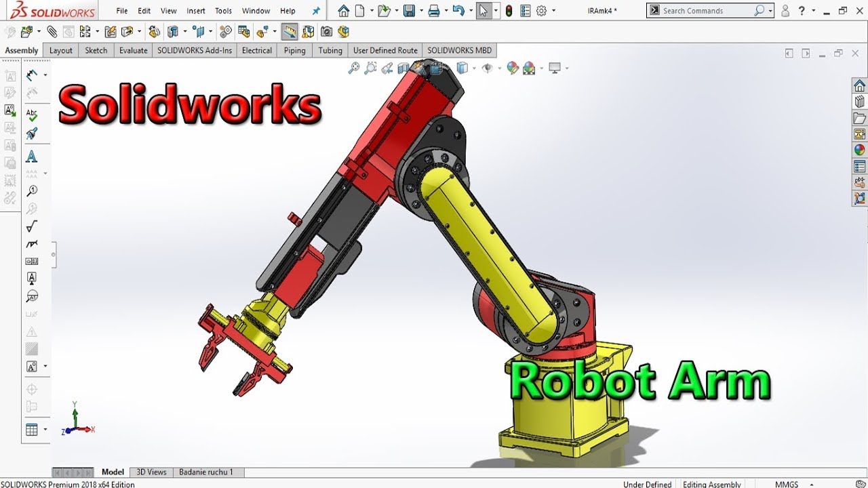Switch to the Evaluate tab
The height and width of the screenshot is (488, 868).
[134, 50]
